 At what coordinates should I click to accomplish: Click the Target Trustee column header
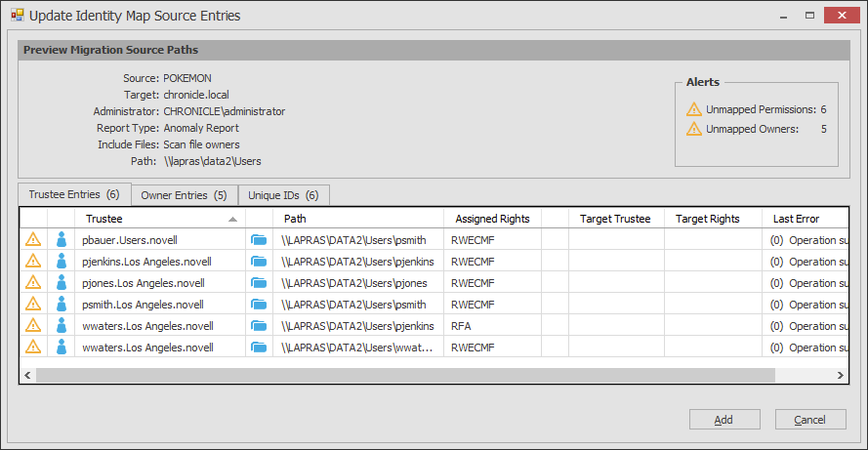615,219
